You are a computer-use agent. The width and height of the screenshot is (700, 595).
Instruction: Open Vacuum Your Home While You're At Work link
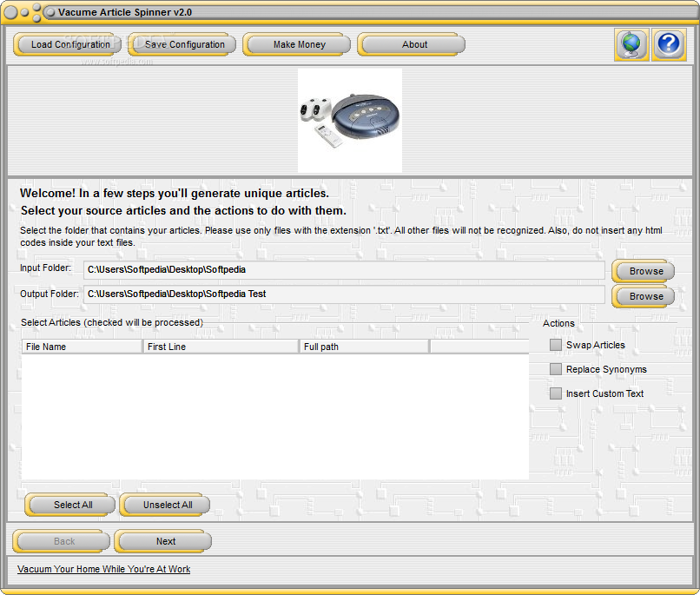point(103,569)
